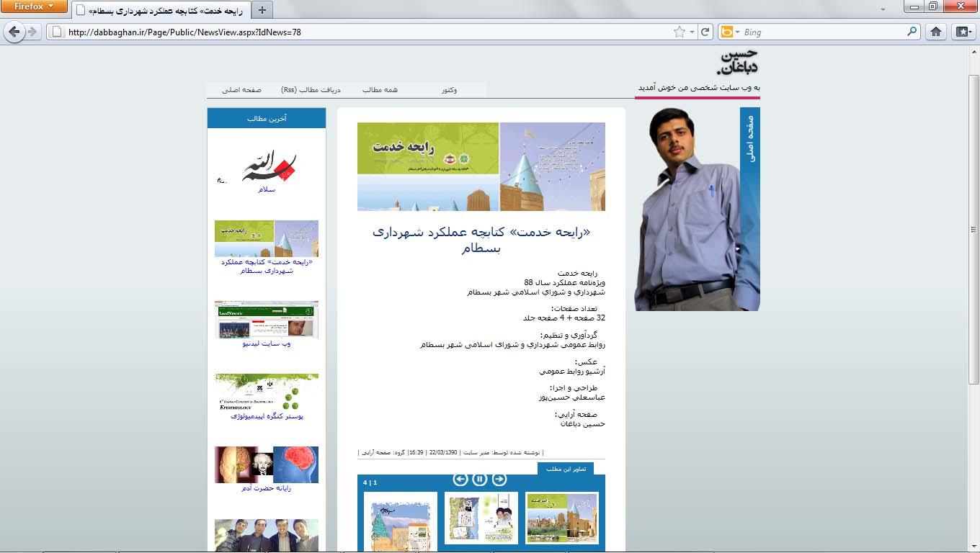Screen dimensions: 980x553
Task: Open the 'رایانه حضرت آدم' brain thumbnail
Action: (267, 464)
